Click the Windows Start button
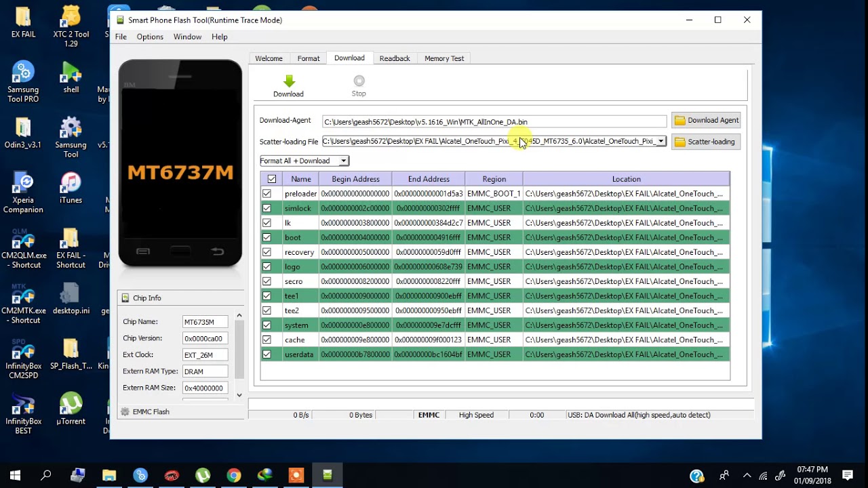This screenshot has width=868, height=488. (x=15, y=475)
